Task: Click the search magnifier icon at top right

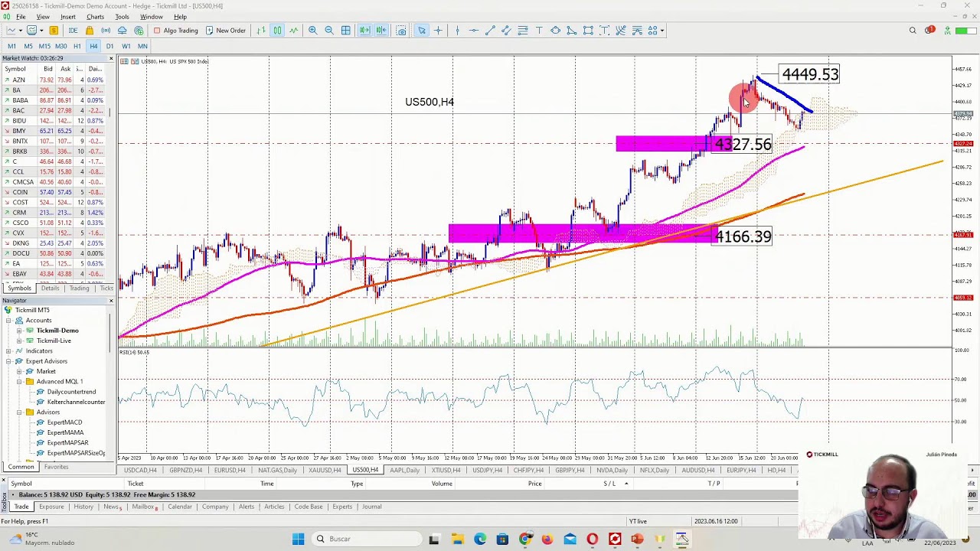Action: click(x=913, y=31)
